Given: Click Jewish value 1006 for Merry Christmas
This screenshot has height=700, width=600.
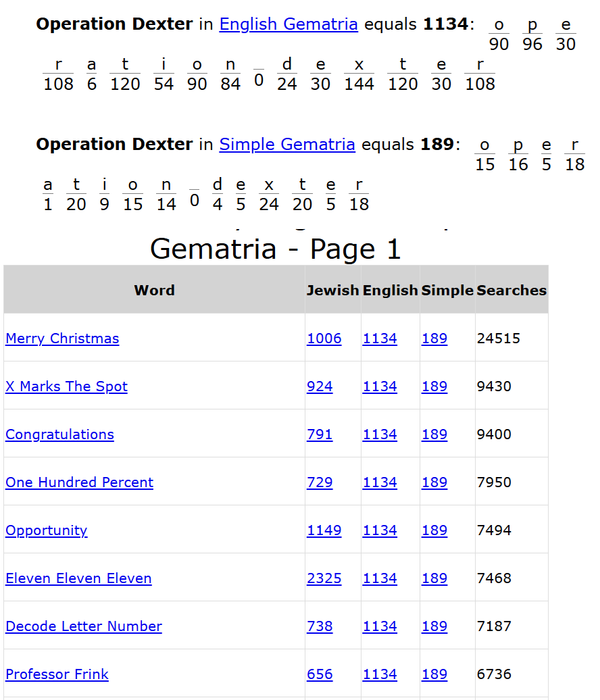Looking at the screenshot, I should (x=324, y=339).
